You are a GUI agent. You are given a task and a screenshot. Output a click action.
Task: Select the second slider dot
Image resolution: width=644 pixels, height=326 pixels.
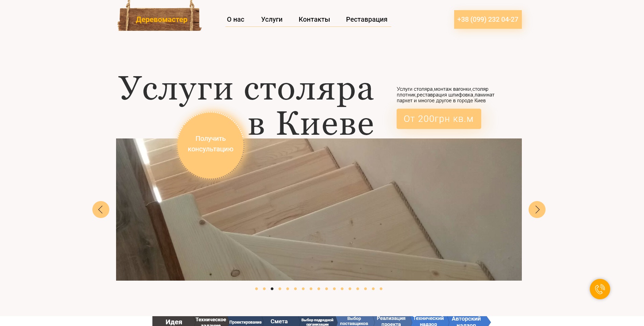tap(264, 289)
